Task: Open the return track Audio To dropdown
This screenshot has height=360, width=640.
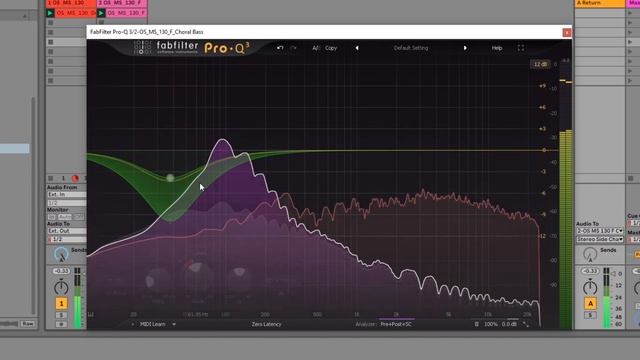Action: (600, 231)
